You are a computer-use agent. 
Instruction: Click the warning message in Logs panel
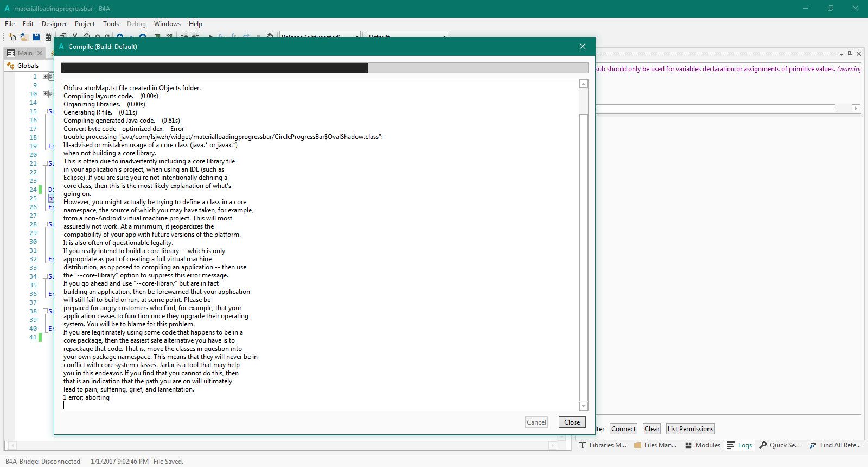[727, 69]
